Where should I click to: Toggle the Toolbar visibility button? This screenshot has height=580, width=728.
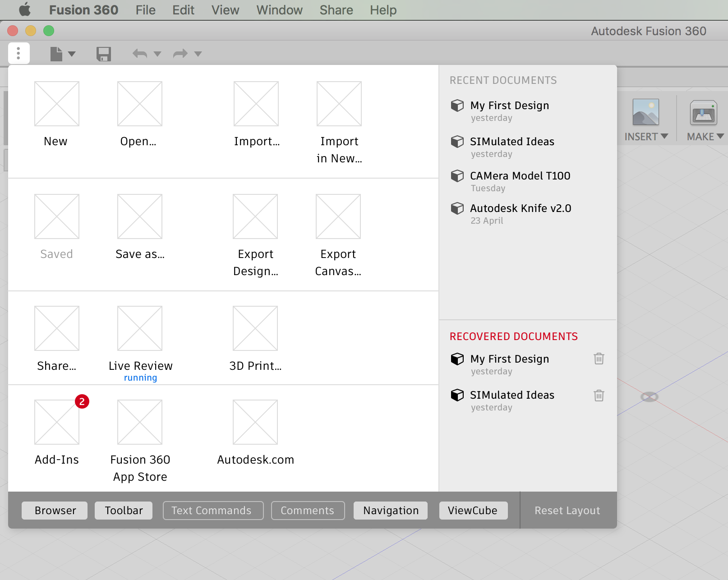(x=124, y=511)
